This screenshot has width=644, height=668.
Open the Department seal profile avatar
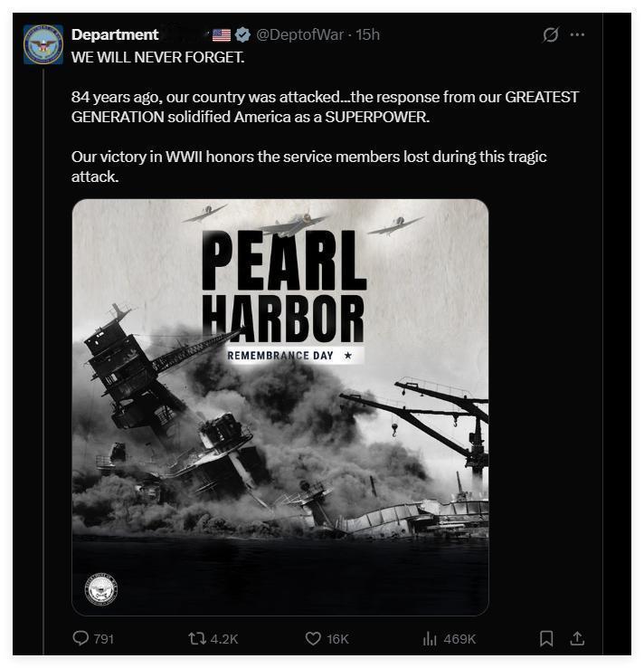pos(43,44)
